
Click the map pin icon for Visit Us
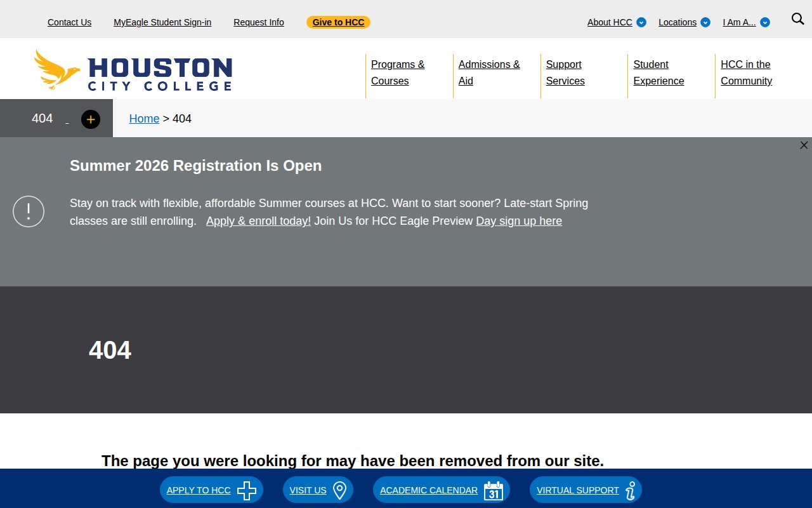(339, 490)
